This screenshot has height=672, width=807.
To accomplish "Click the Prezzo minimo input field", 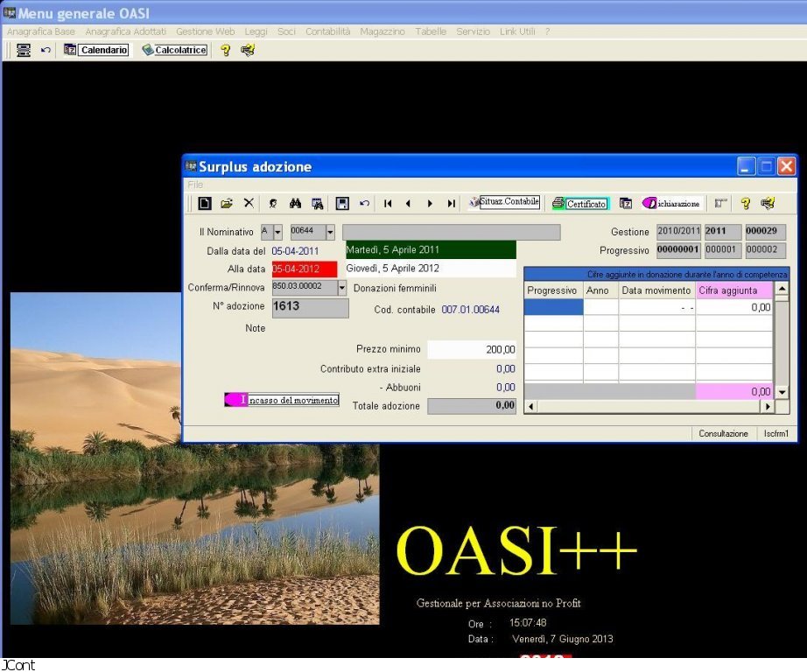I will click(x=472, y=349).
